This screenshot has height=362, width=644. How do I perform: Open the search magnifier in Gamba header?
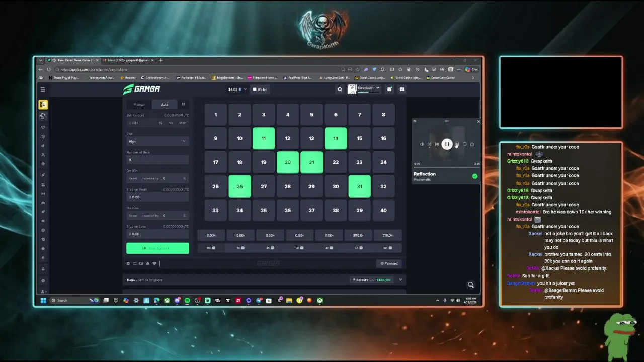[x=340, y=89]
